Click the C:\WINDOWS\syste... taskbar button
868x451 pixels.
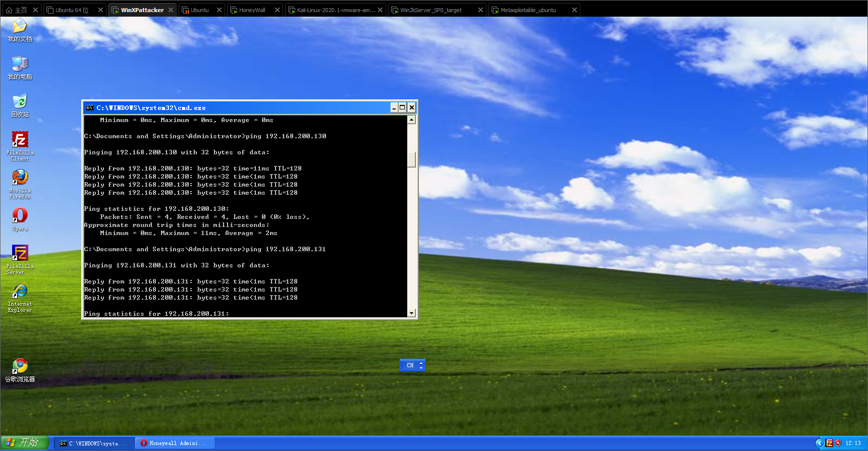click(x=94, y=443)
